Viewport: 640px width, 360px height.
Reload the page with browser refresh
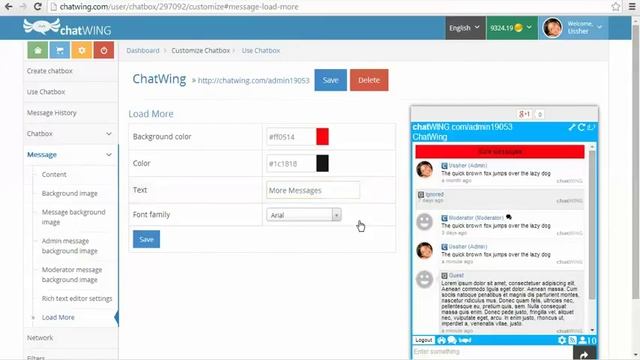point(38,7)
